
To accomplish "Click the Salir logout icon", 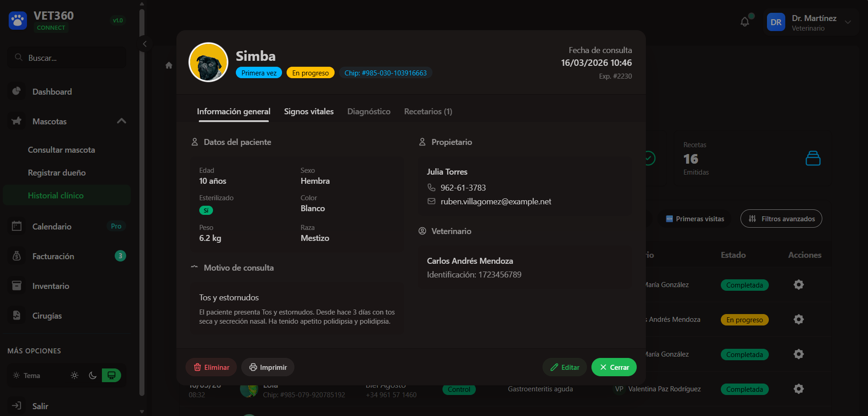I will tap(17, 406).
